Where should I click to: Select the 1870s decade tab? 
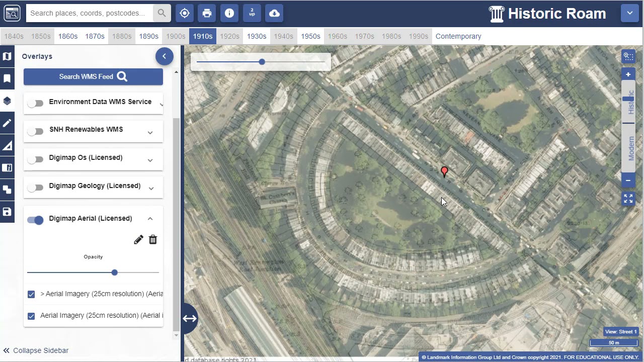[x=95, y=36]
